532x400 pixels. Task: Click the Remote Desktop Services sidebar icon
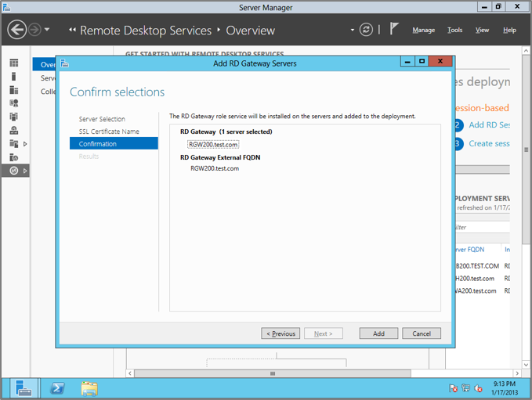(13, 171)
